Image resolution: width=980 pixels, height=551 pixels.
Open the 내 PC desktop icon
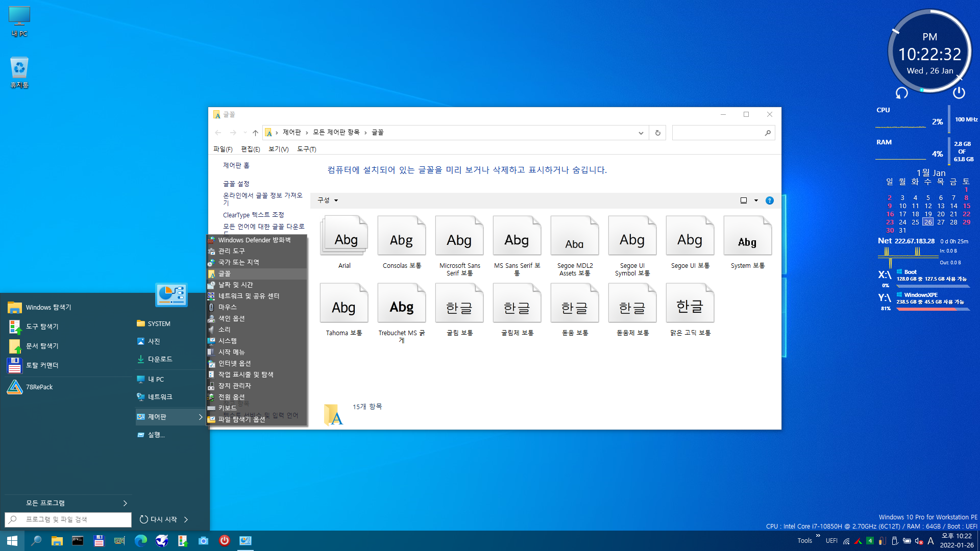coord(19,21)
